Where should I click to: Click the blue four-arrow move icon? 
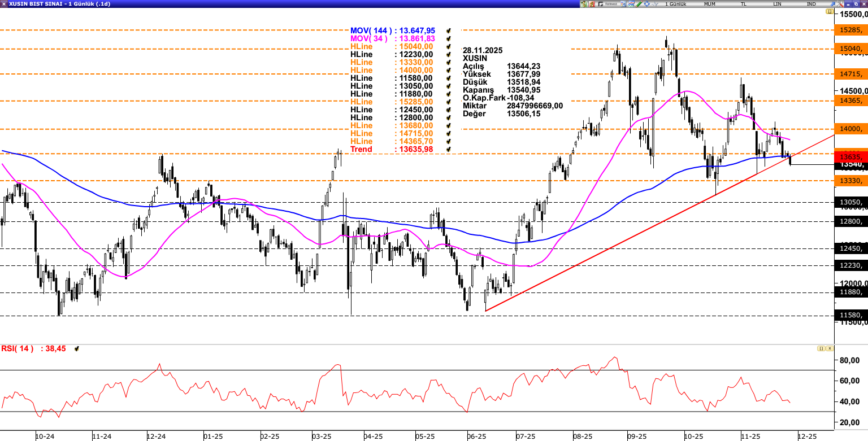tap(646, 4)
